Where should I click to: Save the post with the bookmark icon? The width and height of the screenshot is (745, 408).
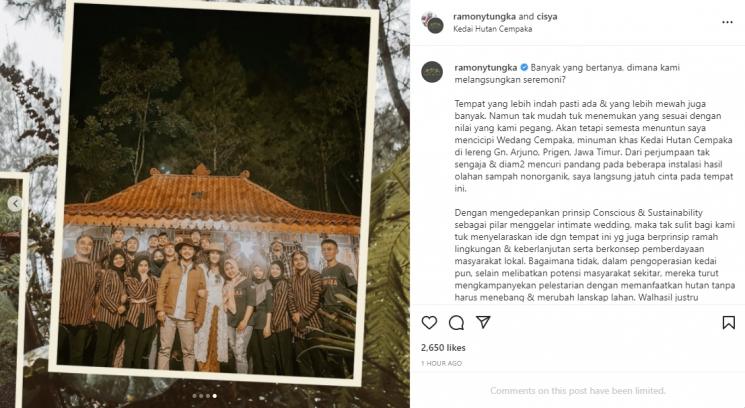[x=728, y=323]
